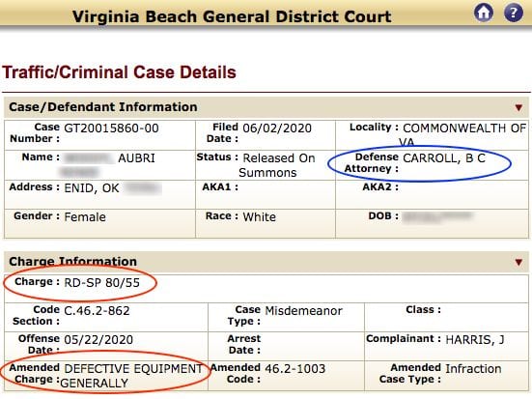Select the case number GT20015860-00

point(111,128)
